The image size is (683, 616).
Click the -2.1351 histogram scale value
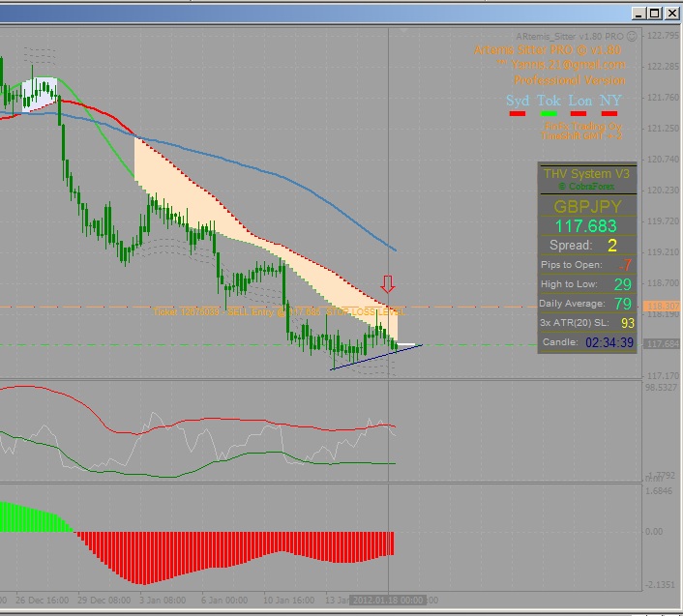(660, 585)
